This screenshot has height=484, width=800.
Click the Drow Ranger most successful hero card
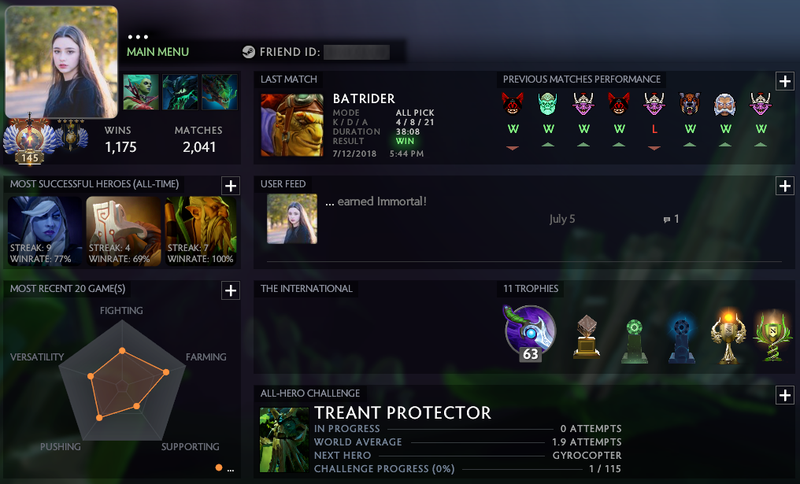click(45, 231)
